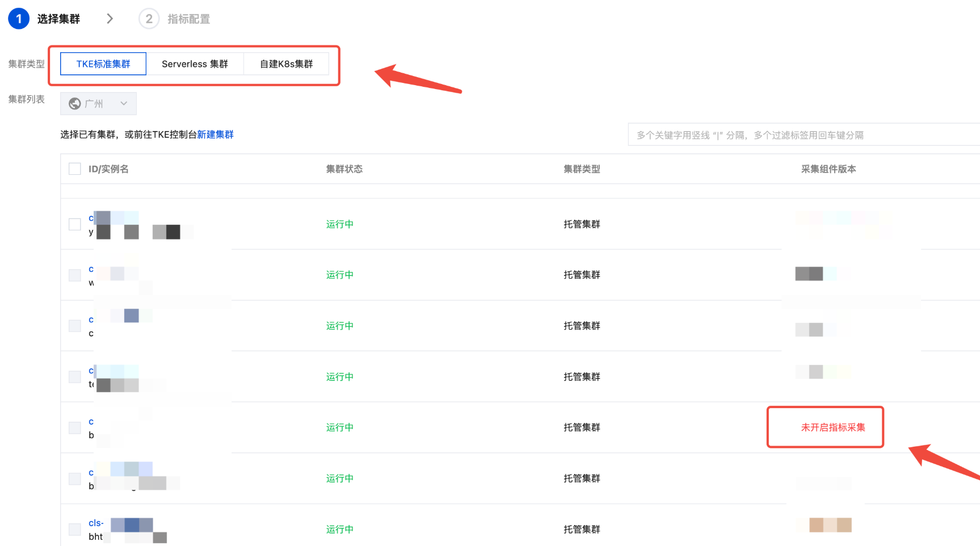Click the chevron arrow between wizard steps
The width and height of the screenshot is (980, 546).
[110, 19]
